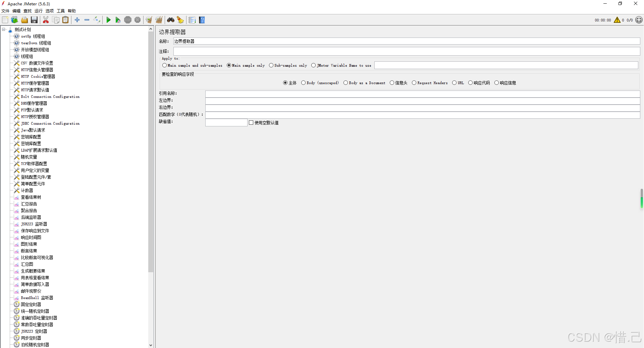Click tree panel scroll down arrow

point(151,345)
